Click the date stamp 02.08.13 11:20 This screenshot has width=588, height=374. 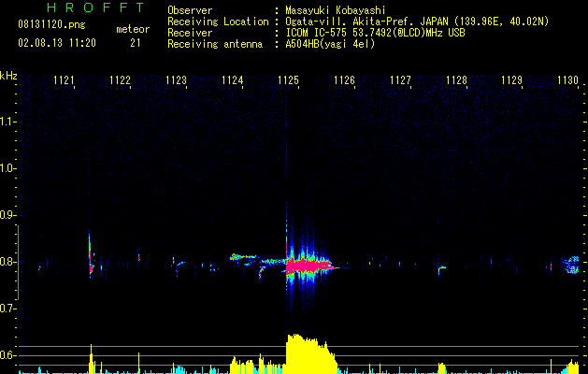click(57, 43)
